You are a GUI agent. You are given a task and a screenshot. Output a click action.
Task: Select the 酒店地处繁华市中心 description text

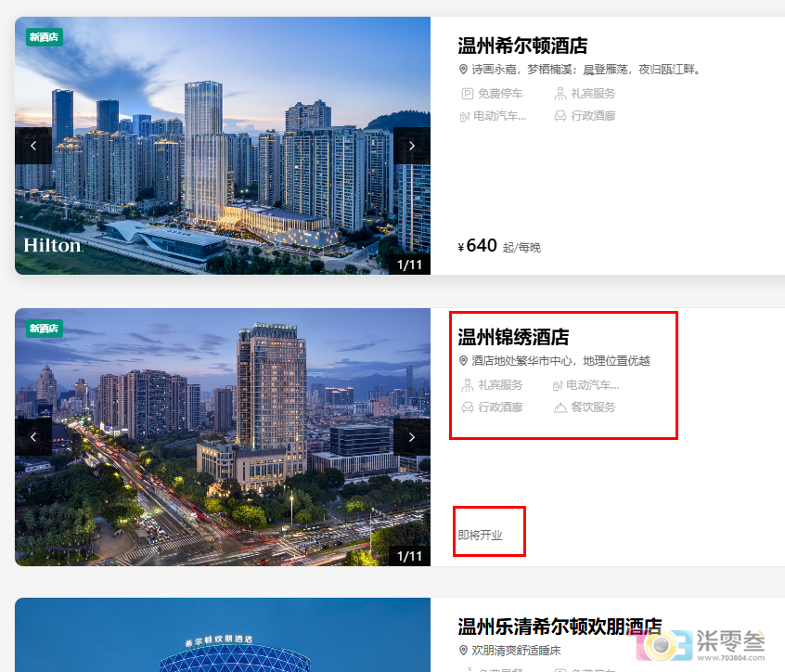(x=560, y=361)
